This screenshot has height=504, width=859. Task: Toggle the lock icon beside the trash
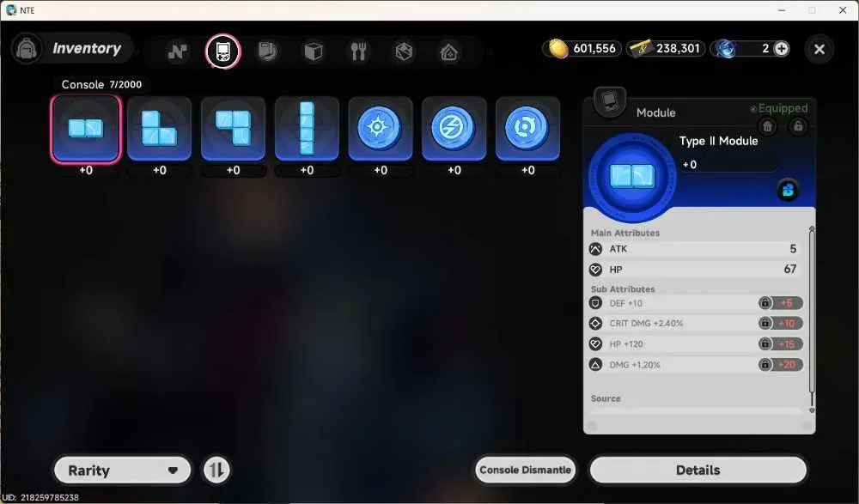(798, 126)
